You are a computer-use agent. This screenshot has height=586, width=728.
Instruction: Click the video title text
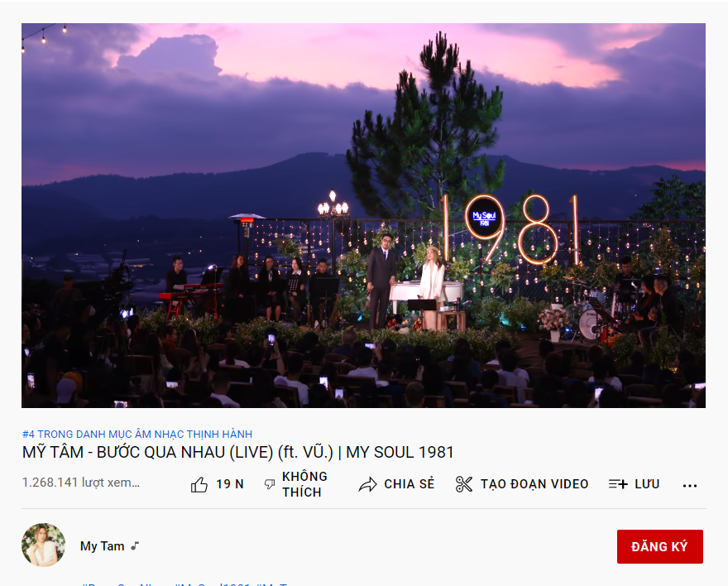point(237,452)
